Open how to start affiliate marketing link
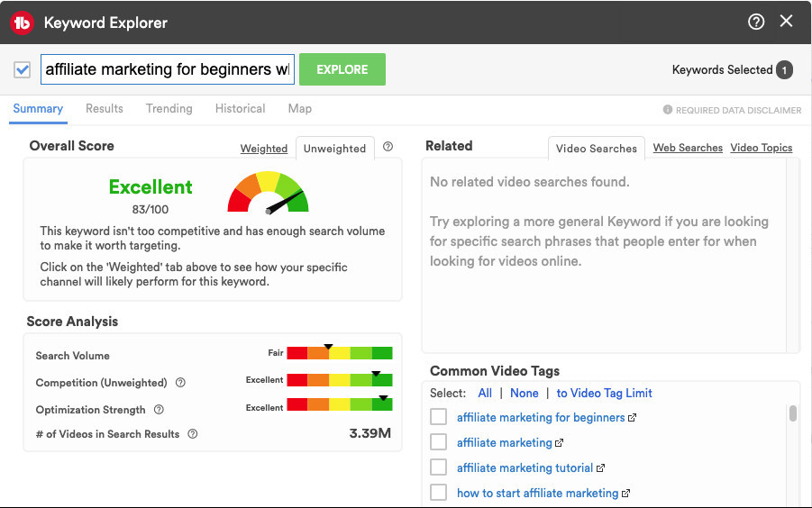The height and width of the screenshot is (508, 812). (537, 494)
